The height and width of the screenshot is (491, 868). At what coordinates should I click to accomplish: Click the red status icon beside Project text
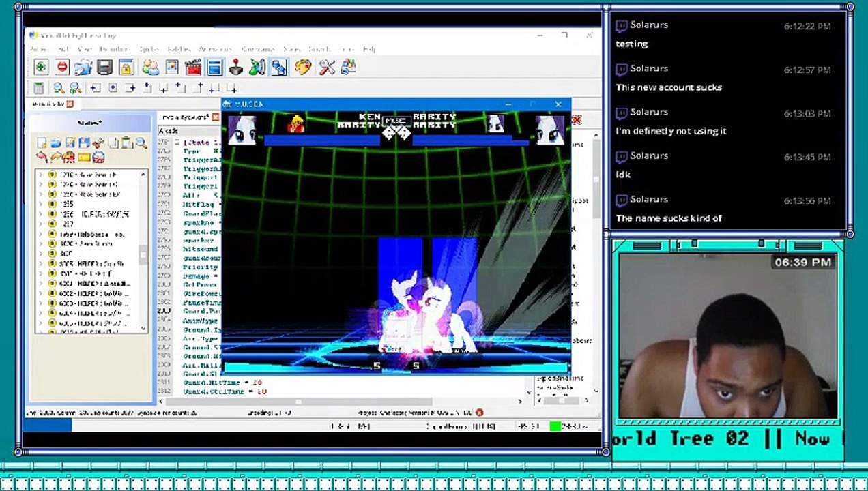tap(479, 413)
